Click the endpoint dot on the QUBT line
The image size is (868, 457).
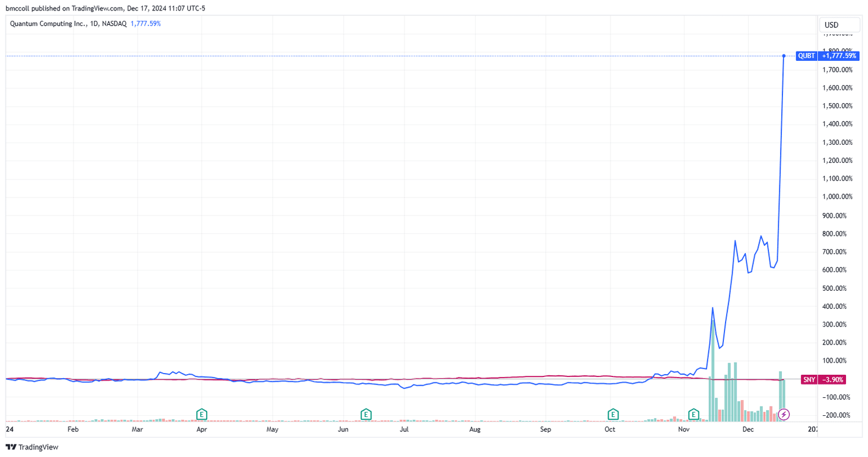point(784,56)
